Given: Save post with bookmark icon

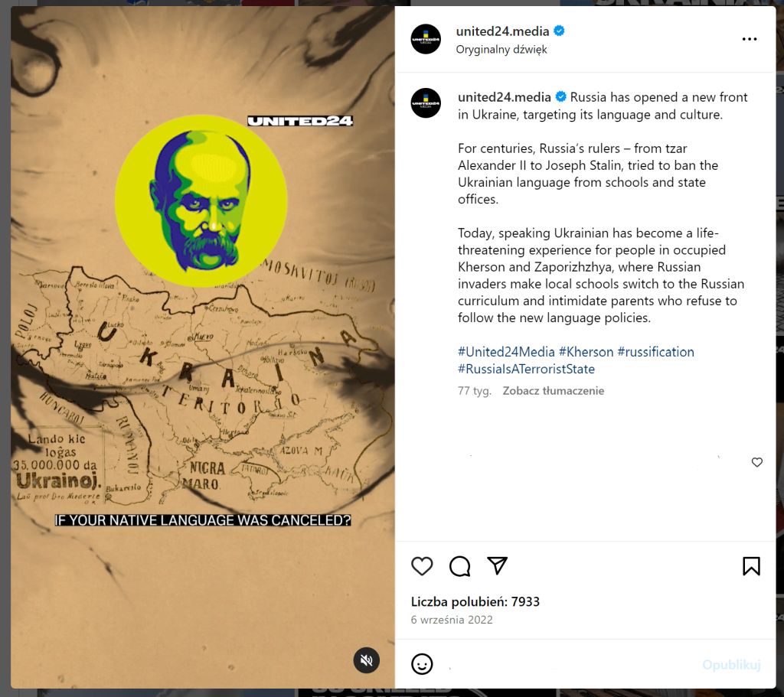Looking at the screenshot, I should point(751,566).
